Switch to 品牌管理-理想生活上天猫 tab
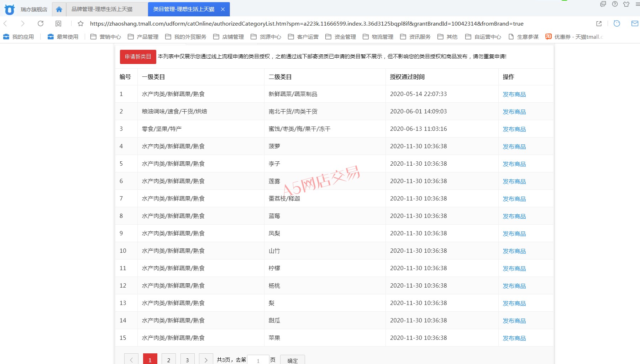 coord(107,9)
